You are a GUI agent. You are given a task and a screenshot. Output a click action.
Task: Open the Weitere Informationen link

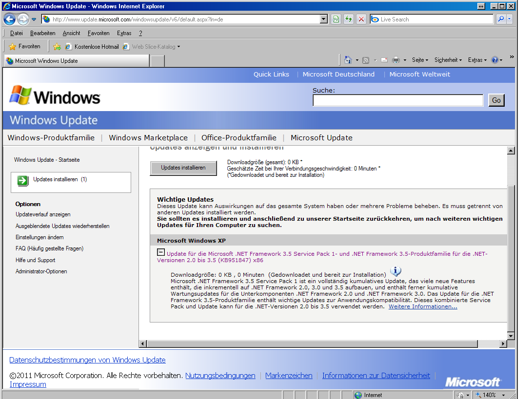click(423, 306)
